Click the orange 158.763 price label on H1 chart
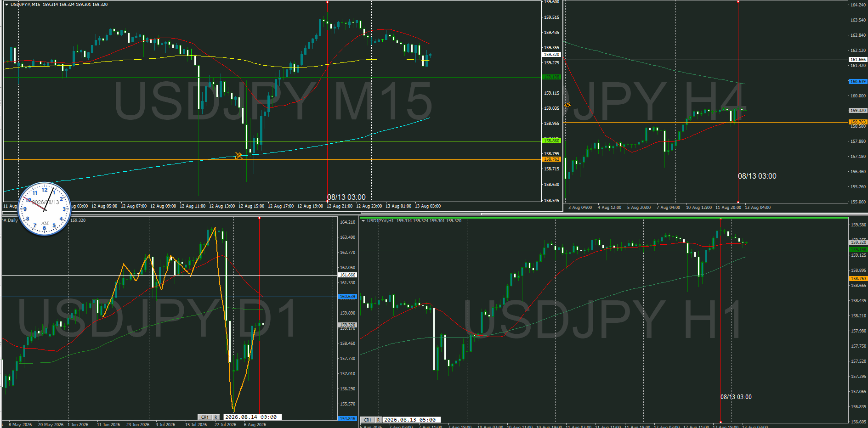Viewport: 868px width, 428px height. (x=858, y=279)
